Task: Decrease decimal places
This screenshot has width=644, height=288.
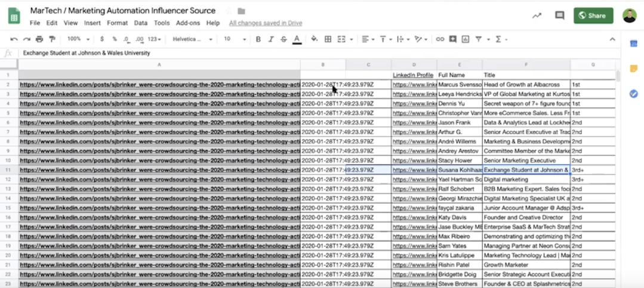Action: click(x=127, y=39)
